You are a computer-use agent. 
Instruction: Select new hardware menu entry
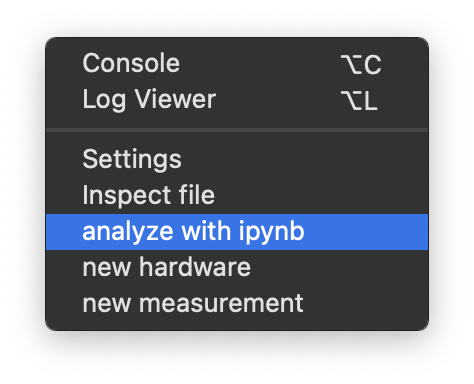[237, 267]
